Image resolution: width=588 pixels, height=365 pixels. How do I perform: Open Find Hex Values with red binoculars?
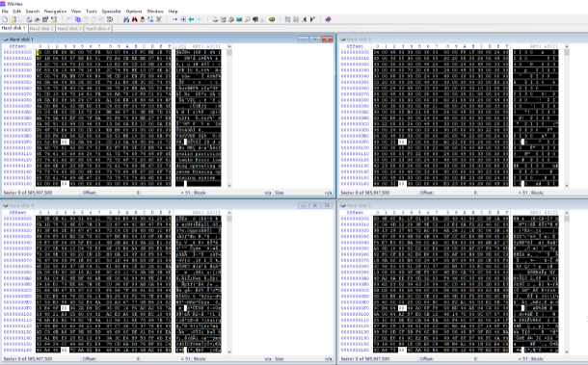(134, 19)
